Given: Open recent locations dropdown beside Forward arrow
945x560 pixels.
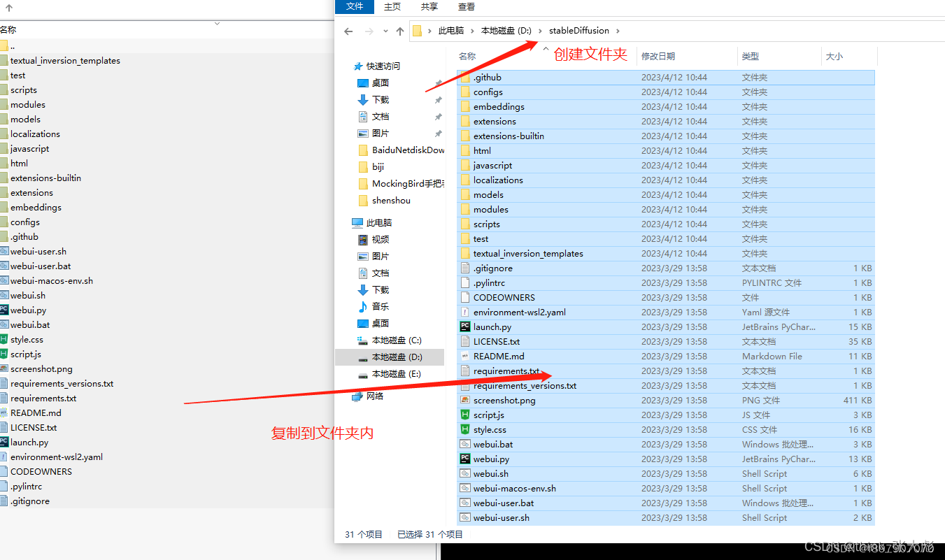Looking at the screenshot, I should [x=385, y=31].
